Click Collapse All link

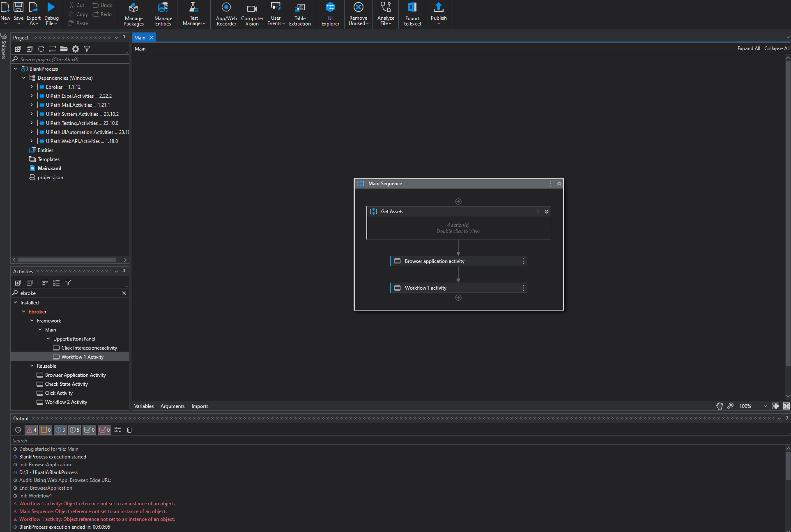pyautogui.click(x=776, y=48)
